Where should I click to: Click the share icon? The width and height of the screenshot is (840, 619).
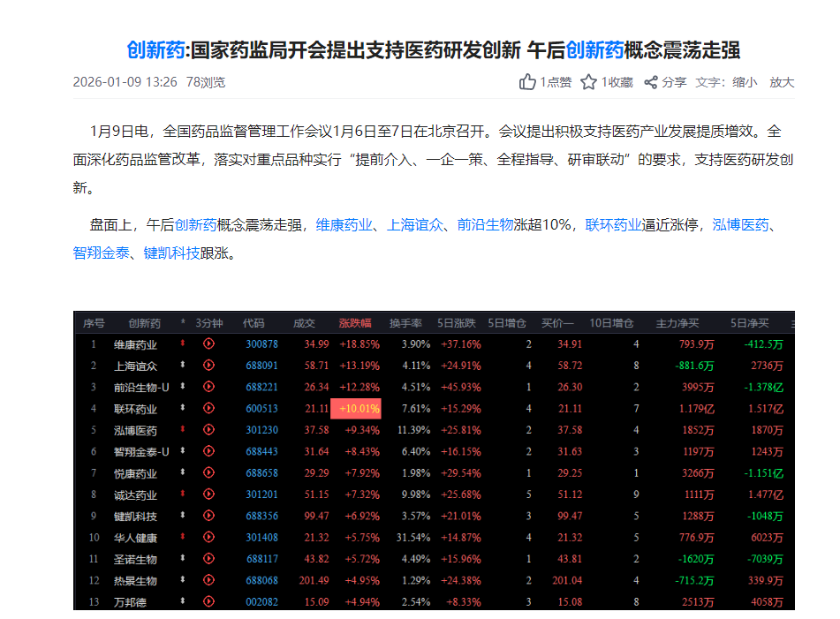[x=651, y=82]
